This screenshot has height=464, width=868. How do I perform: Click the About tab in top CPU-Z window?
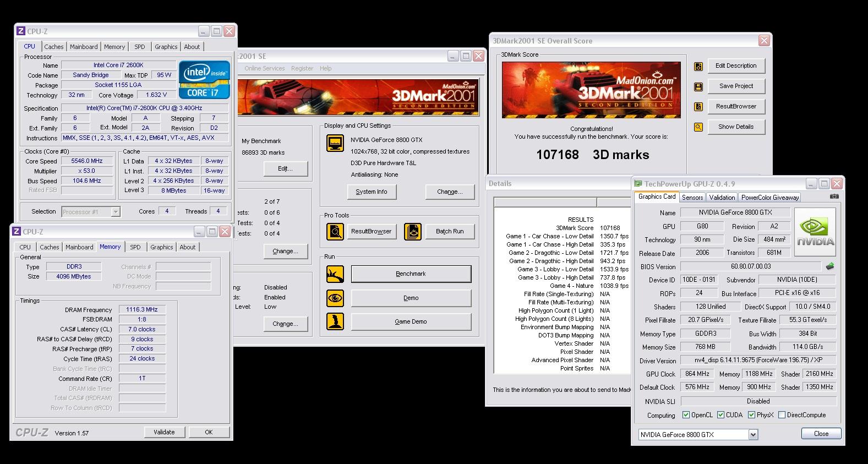(x=192, y=47)
